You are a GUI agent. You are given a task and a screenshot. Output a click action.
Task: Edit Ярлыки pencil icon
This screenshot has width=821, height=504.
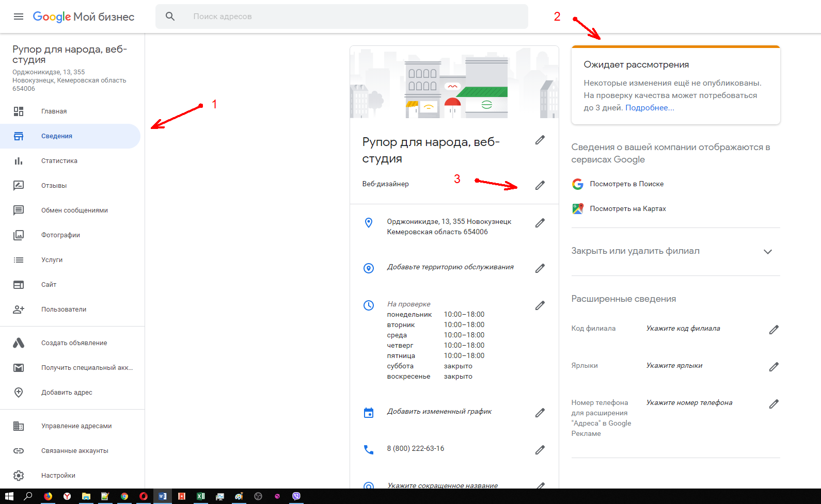click(x=773, y=367)
